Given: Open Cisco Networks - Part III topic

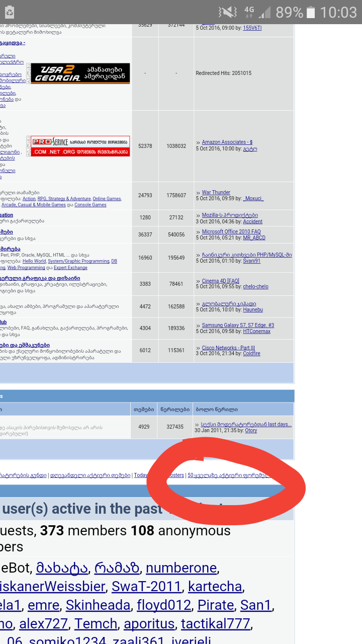Looking at the screenshot, I should pyautogui.click(x=228, y=348).
